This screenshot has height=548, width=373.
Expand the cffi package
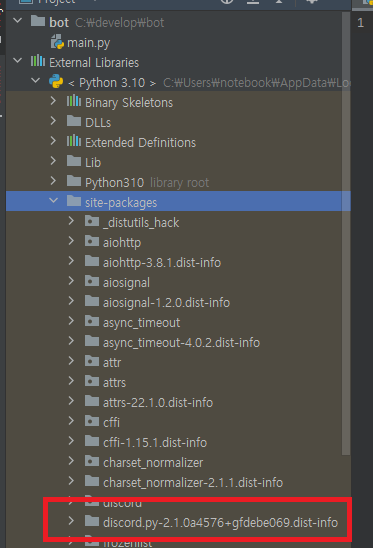pos(71,420)
